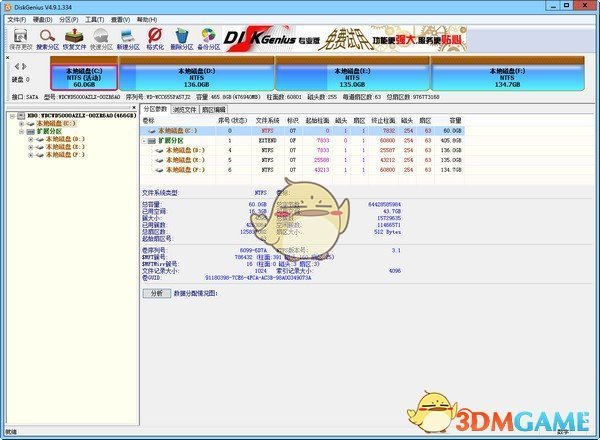Expand the 本地磁盘(C:) tree node
The height and width of the screenshot is (440, 600).
coord(21,124)
